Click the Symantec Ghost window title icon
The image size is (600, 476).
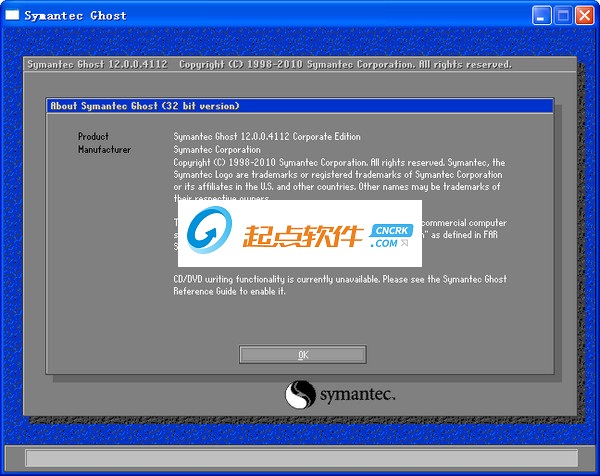tap(12, 15)
